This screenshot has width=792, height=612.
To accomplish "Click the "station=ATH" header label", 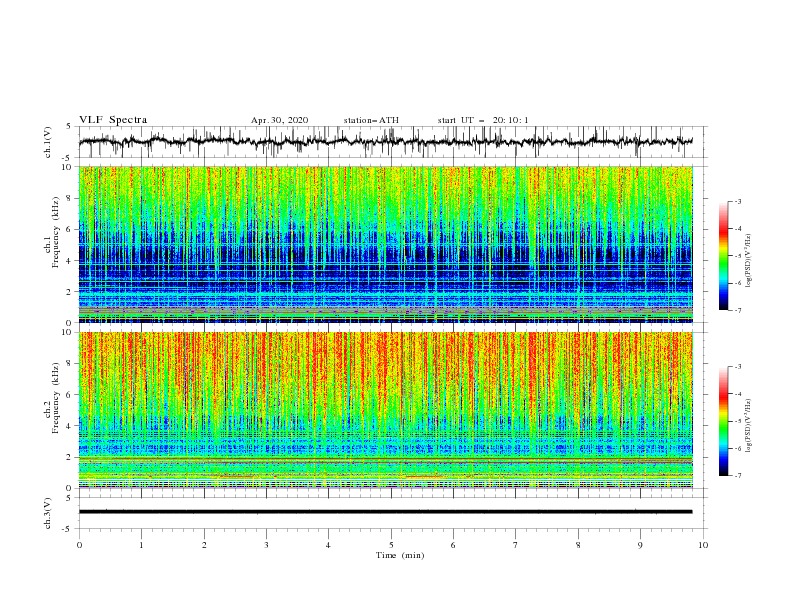I will [x=371, y=120].
